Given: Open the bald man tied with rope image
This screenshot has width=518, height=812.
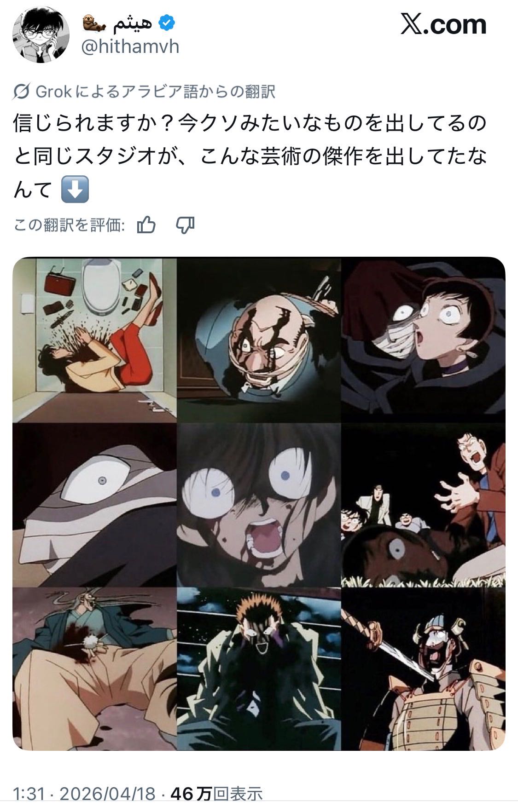Looking at the screenshot, I should 259,340.
